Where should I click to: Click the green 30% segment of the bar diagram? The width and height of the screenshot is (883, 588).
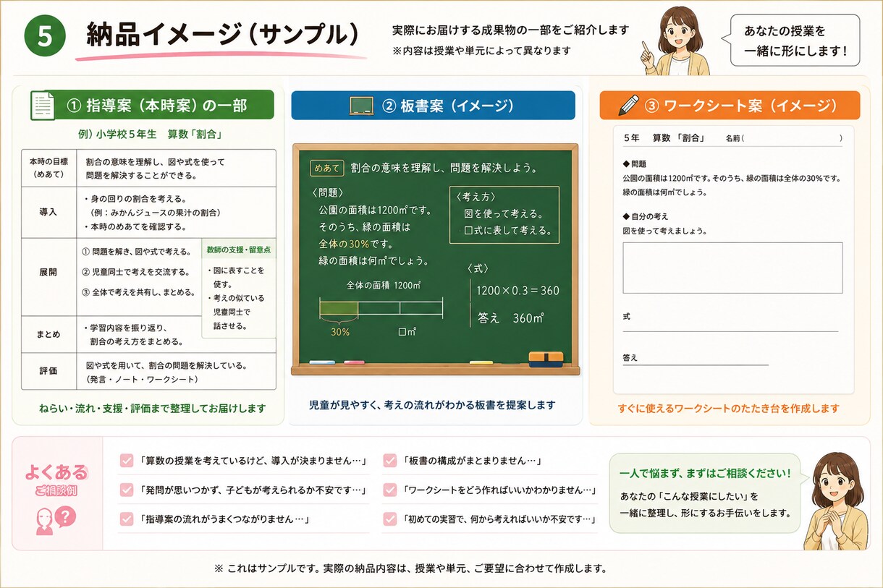[339, 309]
